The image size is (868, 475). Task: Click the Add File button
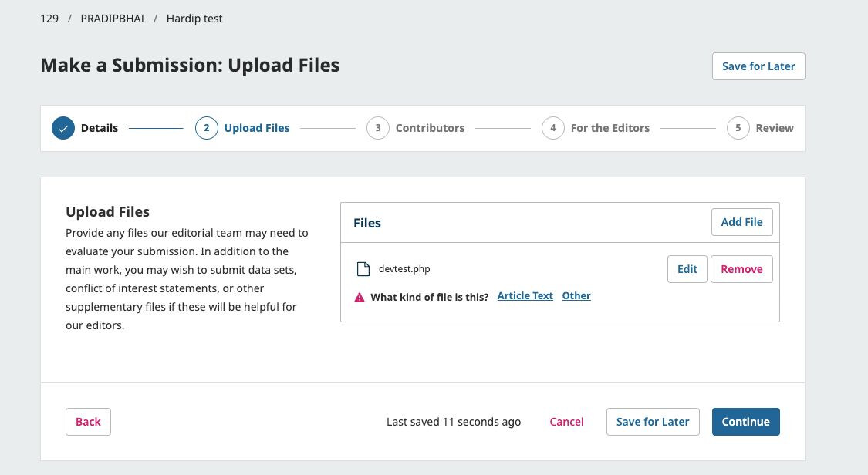741,222
